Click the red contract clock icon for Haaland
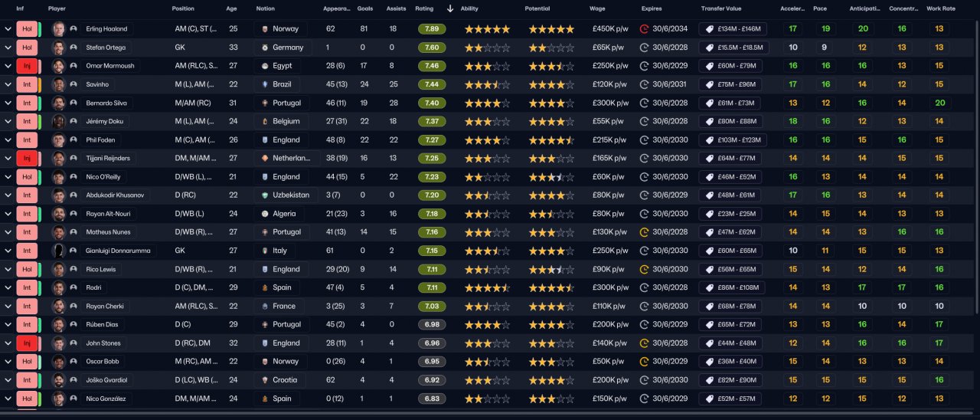 tap(644, 29)
